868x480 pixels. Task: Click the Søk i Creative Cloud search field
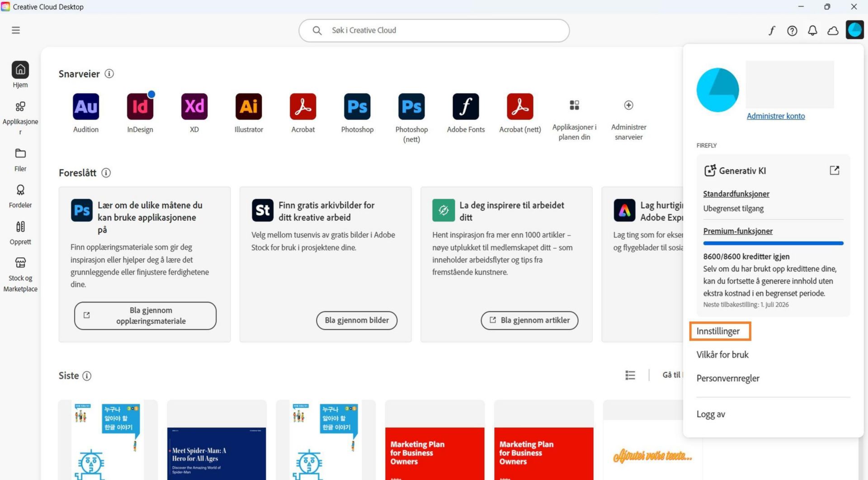click(434, 30)
